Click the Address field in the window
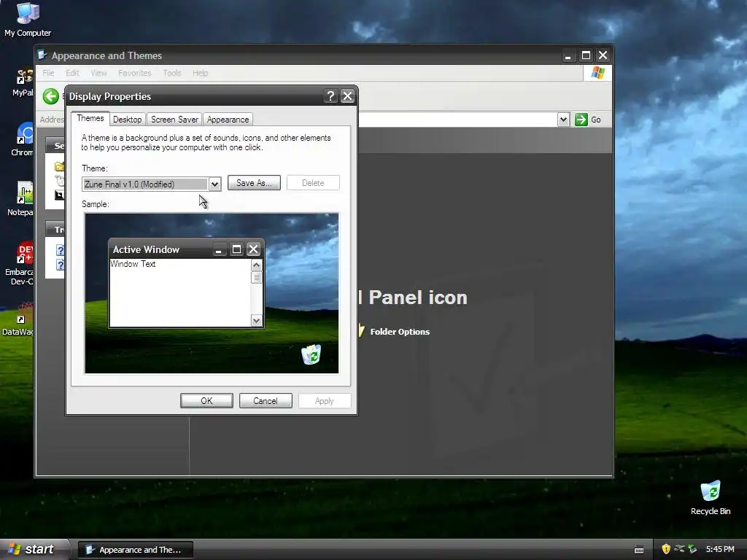The image size is (747, 560). (457, 120)
